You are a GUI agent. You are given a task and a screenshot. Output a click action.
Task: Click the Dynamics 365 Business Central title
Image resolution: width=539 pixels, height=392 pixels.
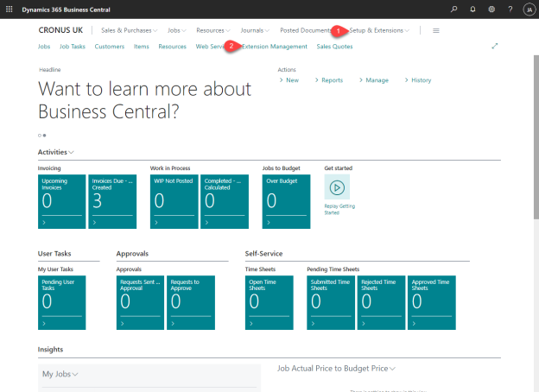click(x=66, y=9)
